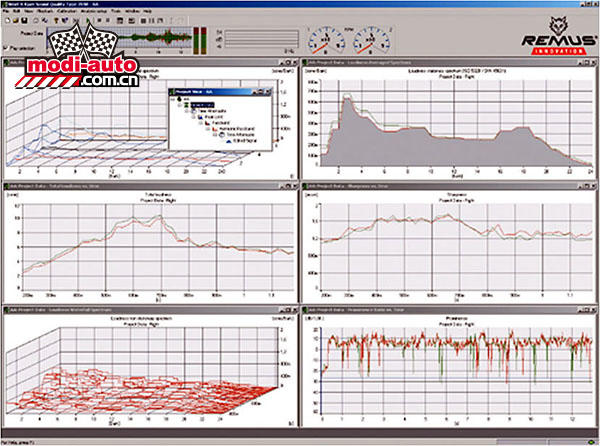Screen dimensions: 600x446
Task: Click the Stop square toolbar button
Action: 99,20
